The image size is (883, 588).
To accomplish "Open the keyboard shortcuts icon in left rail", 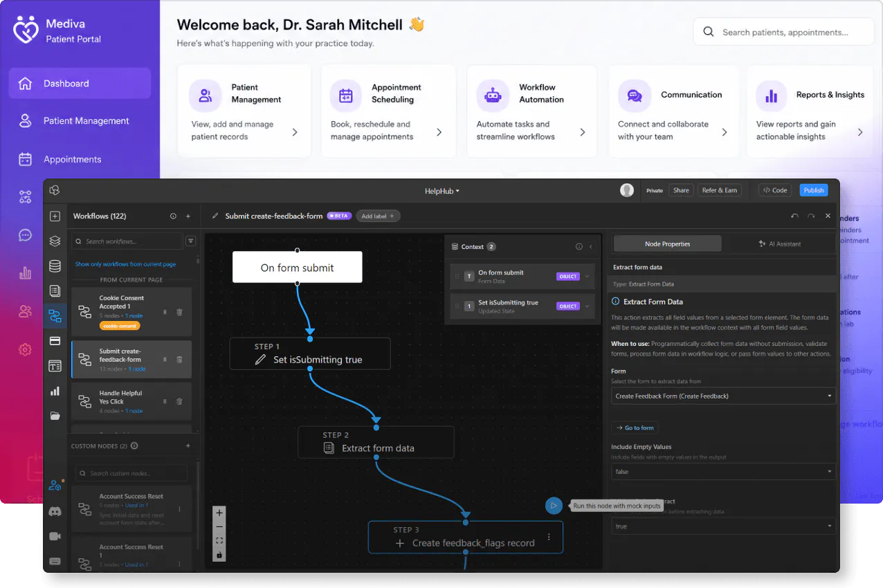I will click(55, 561).
